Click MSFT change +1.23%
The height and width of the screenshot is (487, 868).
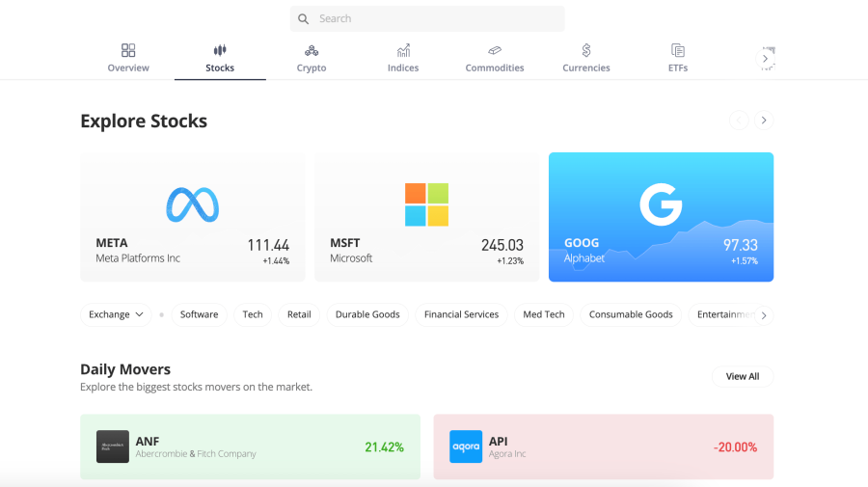510,261
